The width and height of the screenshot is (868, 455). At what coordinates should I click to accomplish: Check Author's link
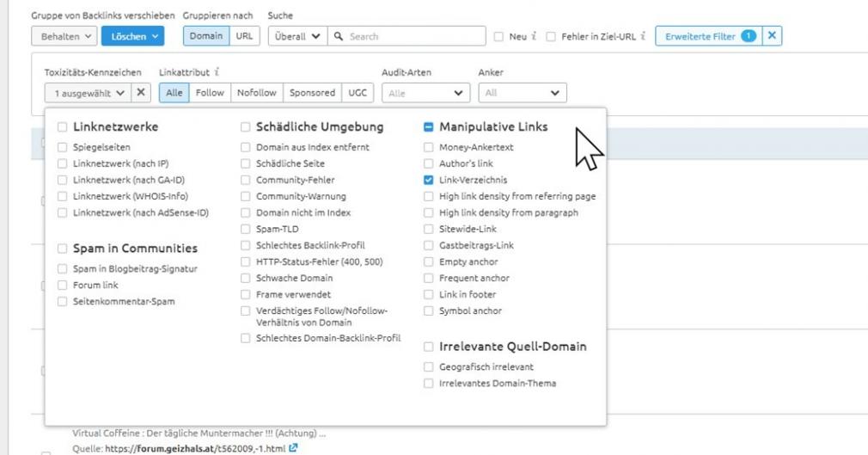tap(429, 163)
